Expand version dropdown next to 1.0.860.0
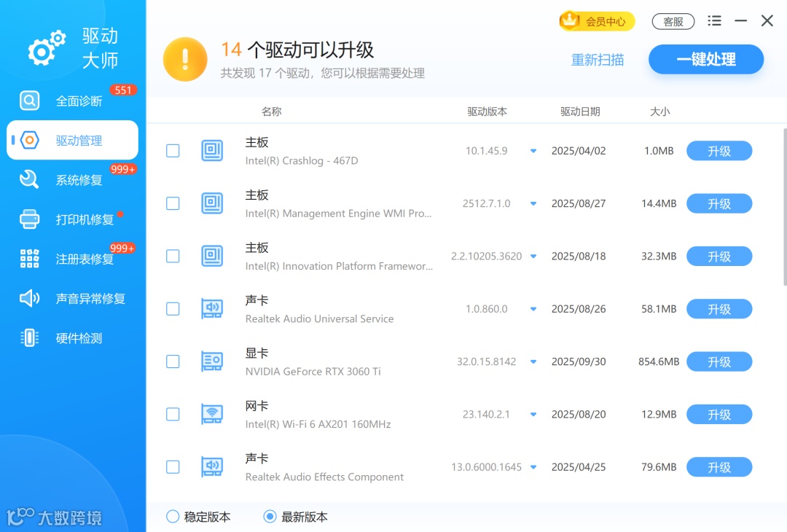 pyautogui.click(x=533, y=309)
